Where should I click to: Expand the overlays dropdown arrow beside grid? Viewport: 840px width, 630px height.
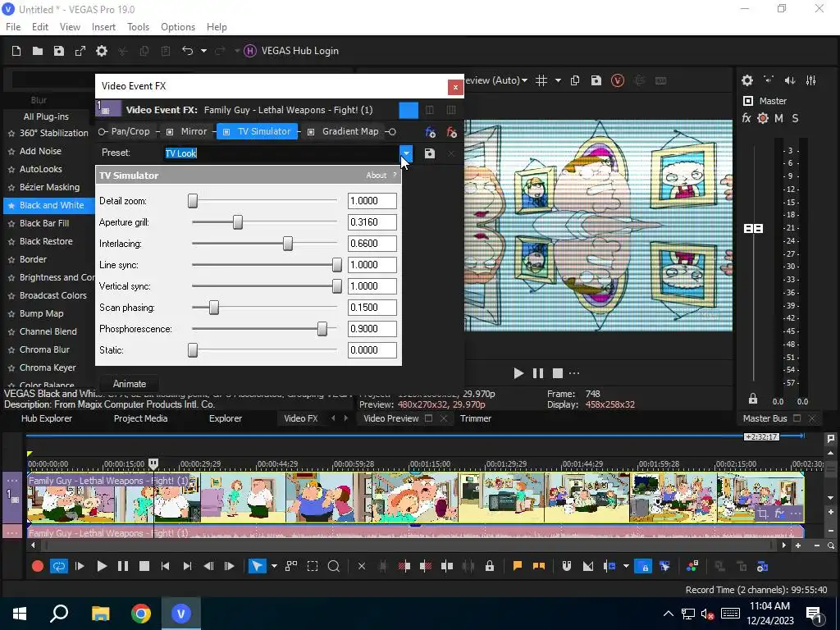pyautogui.click(x=558, y=80)
